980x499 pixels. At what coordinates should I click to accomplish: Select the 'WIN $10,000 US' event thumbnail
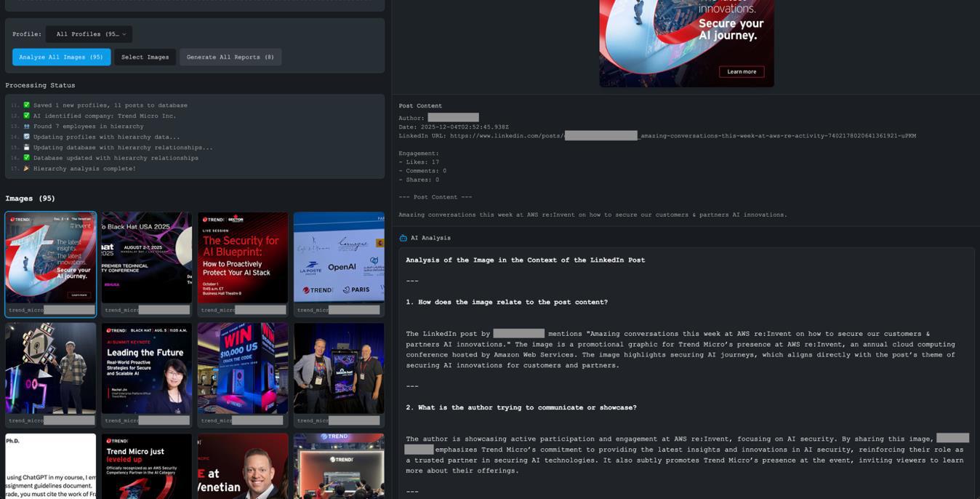[242, 371]
